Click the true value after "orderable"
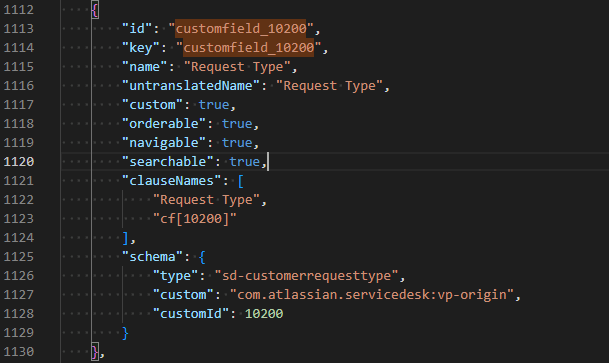 [237, 123]
